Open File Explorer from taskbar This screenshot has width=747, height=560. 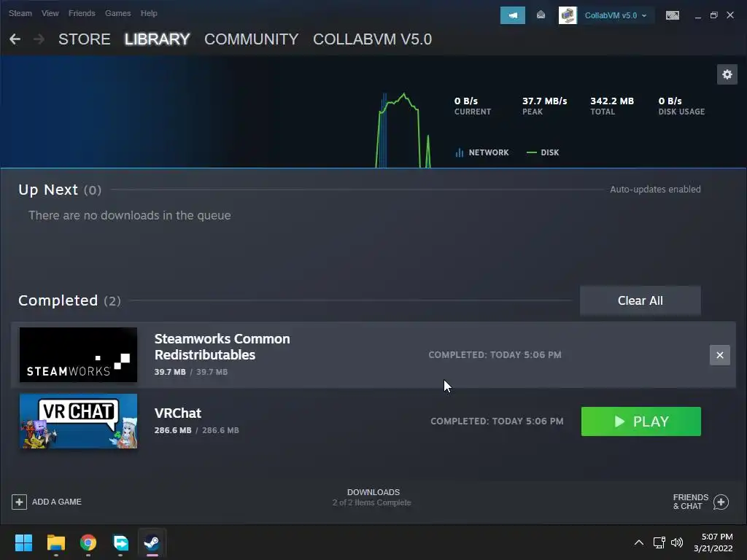tap(55, 542)
